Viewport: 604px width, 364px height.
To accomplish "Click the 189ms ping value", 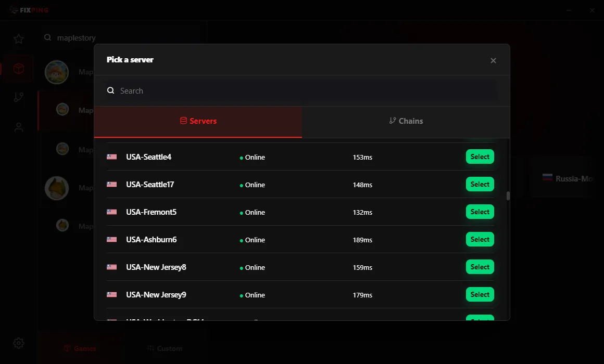I will point(362,240).
